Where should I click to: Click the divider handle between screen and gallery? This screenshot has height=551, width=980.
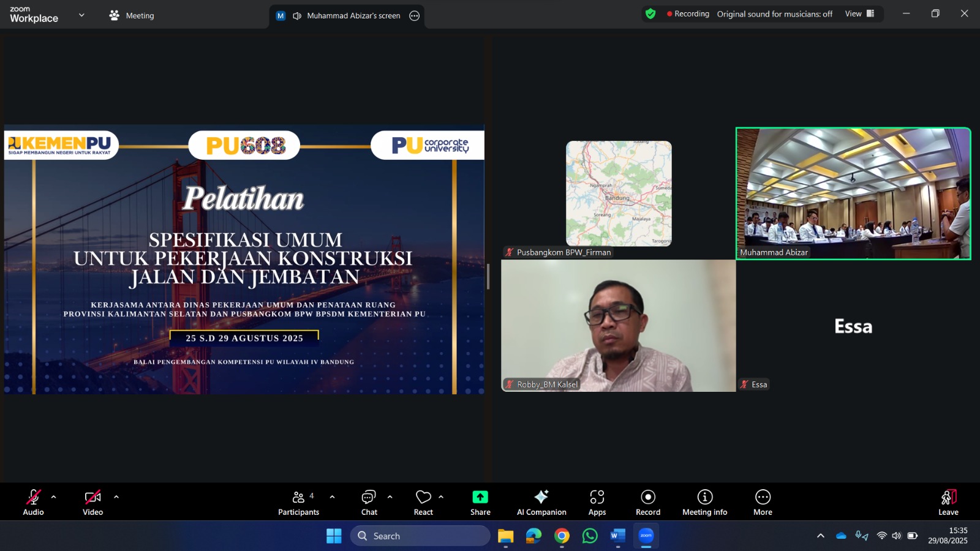coord(488,277)
